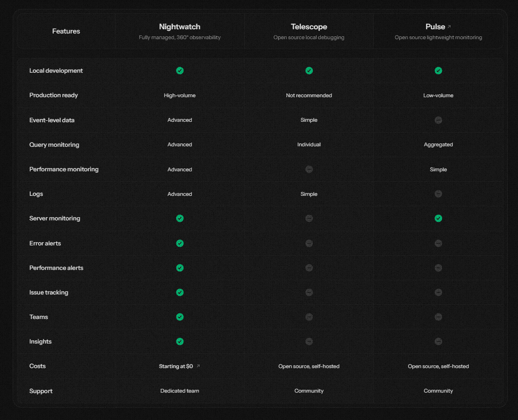Click Nightwatch's Dedicated team support text
Viewport: 518px width, 420px height.
tap(180, 391)
